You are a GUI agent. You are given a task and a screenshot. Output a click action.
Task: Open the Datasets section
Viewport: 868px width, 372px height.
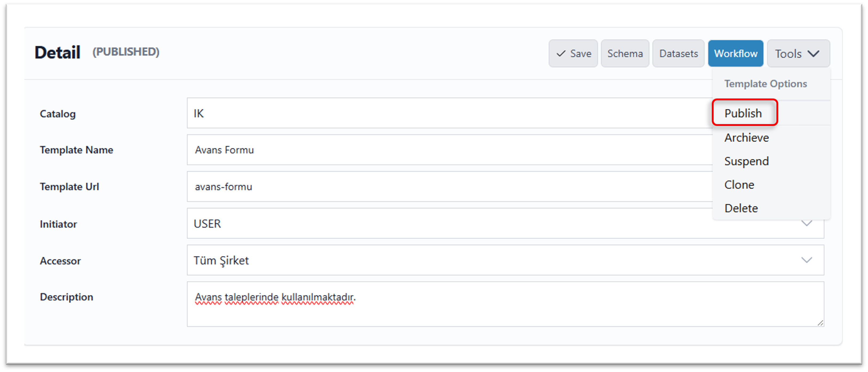point(678,54)
